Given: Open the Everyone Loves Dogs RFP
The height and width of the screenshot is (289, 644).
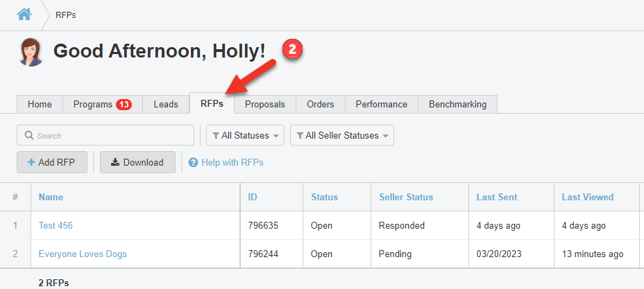Looking at the screenshot, I should (83, 254).
